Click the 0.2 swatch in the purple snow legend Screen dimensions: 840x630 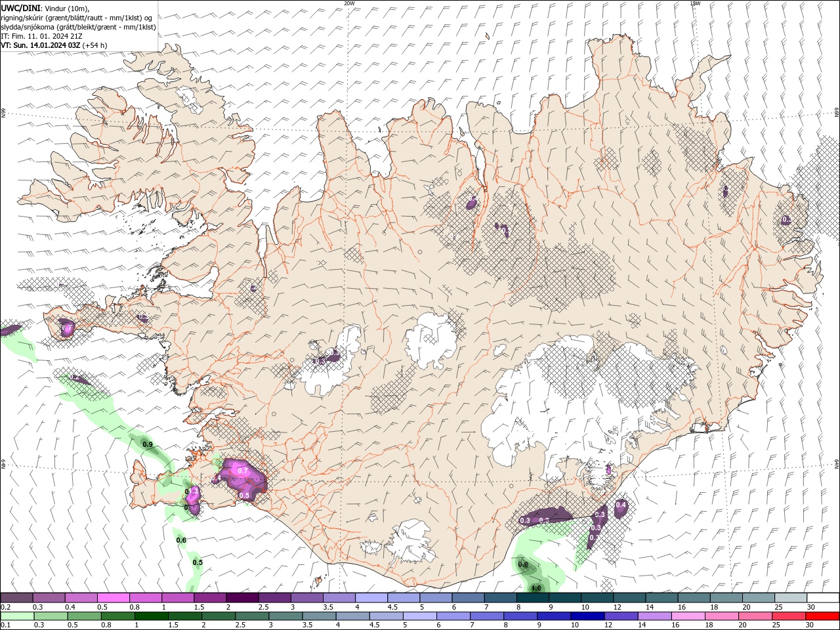coord(16,598)
